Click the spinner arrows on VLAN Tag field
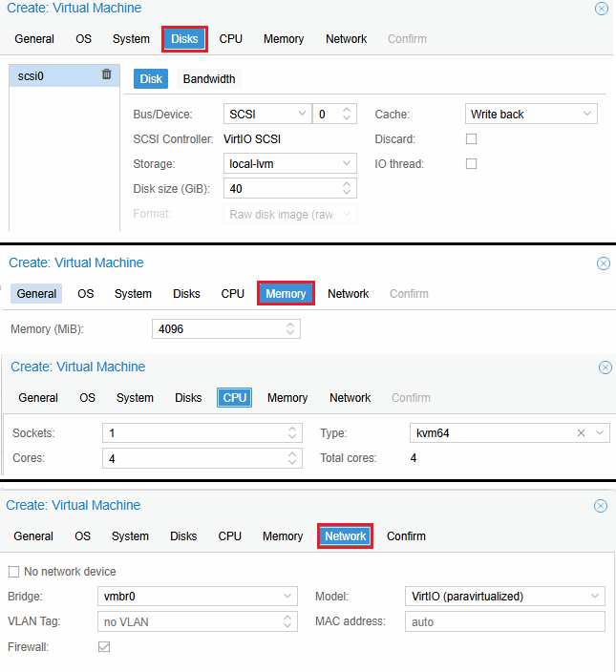 [x=289, y=621]
